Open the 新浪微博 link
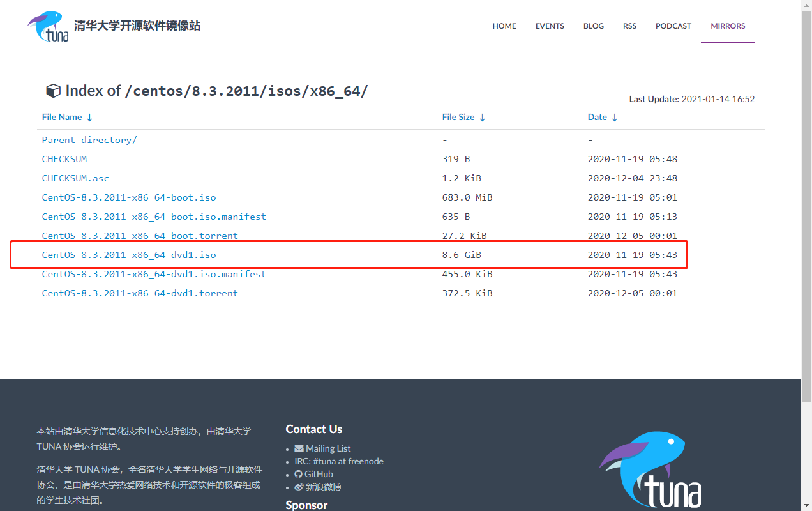The height and width of the screenshot is (511, 812). [323, 487]
